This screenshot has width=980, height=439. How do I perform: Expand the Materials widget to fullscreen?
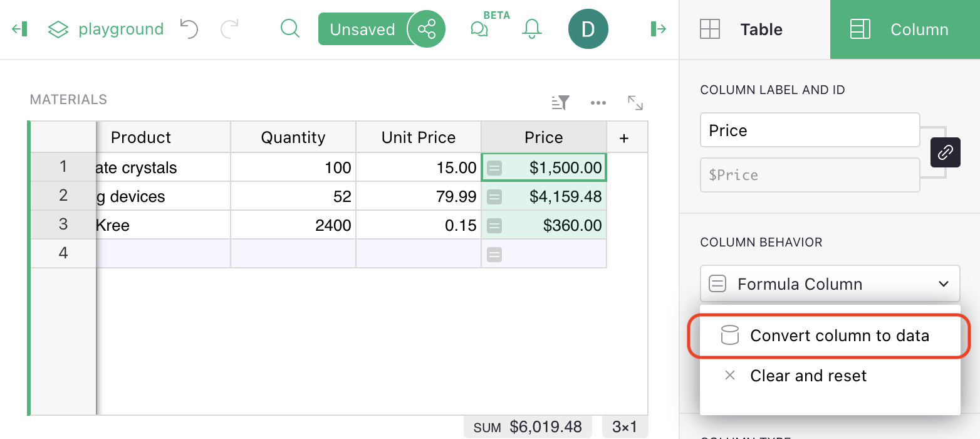point(635,103)
